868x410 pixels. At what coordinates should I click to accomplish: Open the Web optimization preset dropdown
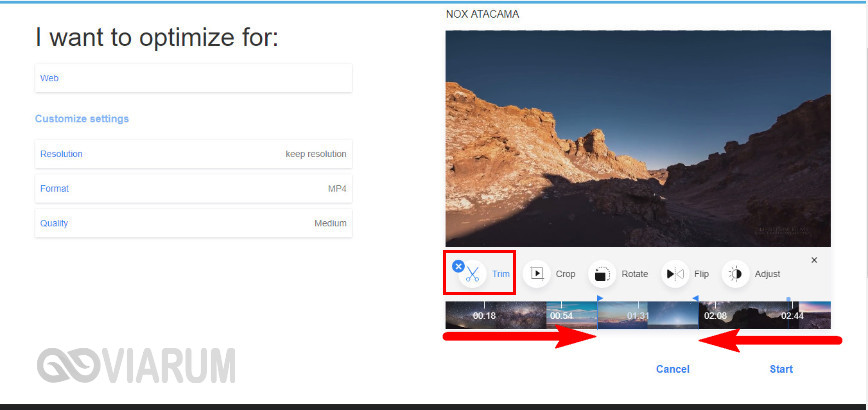click(x=193, y=78)
